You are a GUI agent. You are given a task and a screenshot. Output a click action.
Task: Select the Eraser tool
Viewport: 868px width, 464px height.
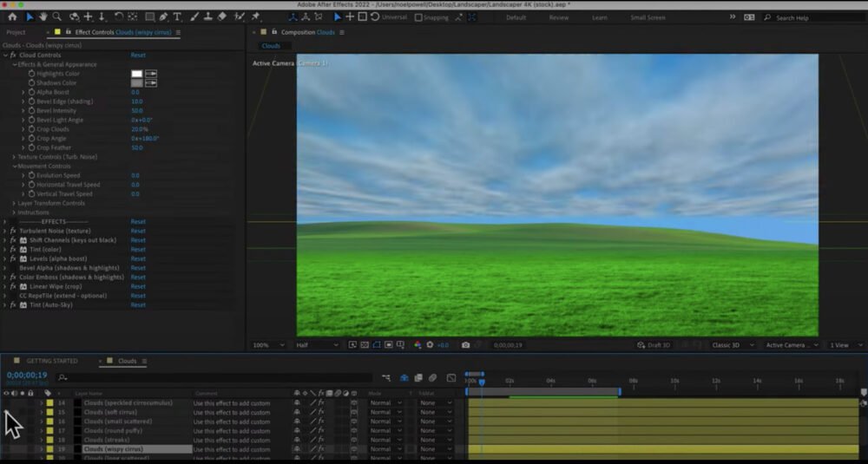[x=222, y=17]
